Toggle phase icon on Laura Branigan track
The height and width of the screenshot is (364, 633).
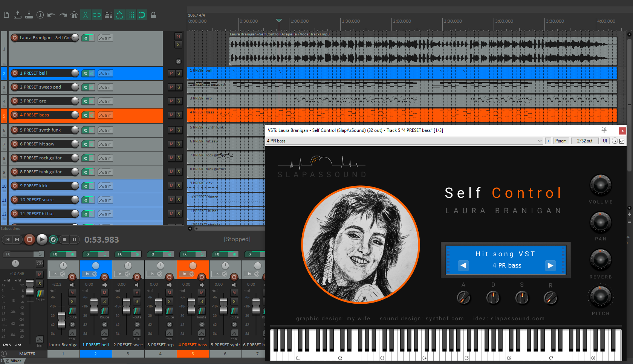pyautogui.click(x=179, y=61)
